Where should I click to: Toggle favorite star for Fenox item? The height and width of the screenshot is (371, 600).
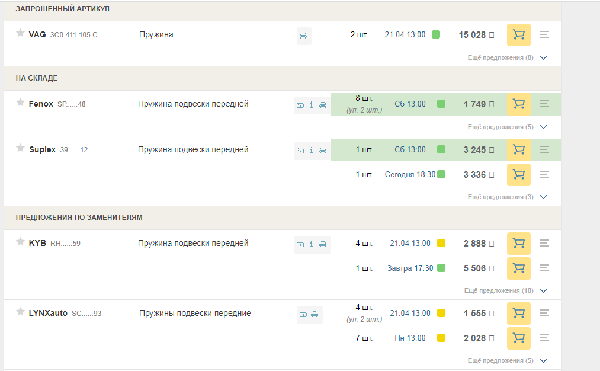20,102
